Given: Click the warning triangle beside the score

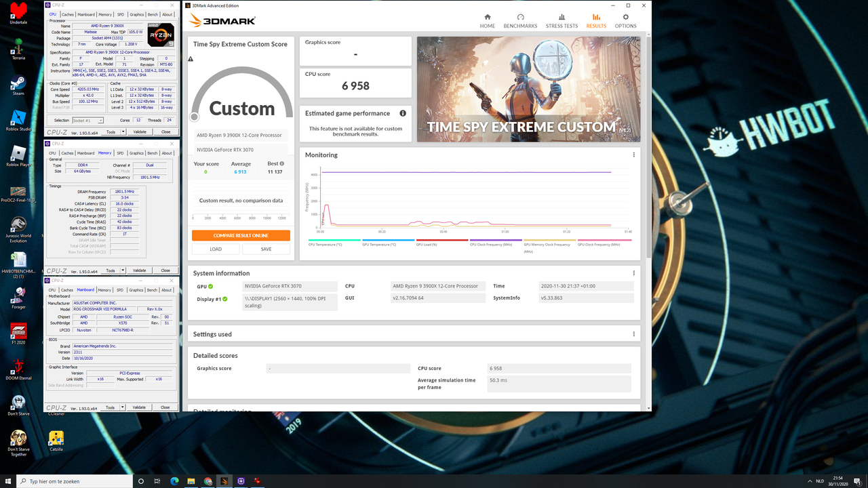Looking at the screenshot, I should [x=191, y=60].
